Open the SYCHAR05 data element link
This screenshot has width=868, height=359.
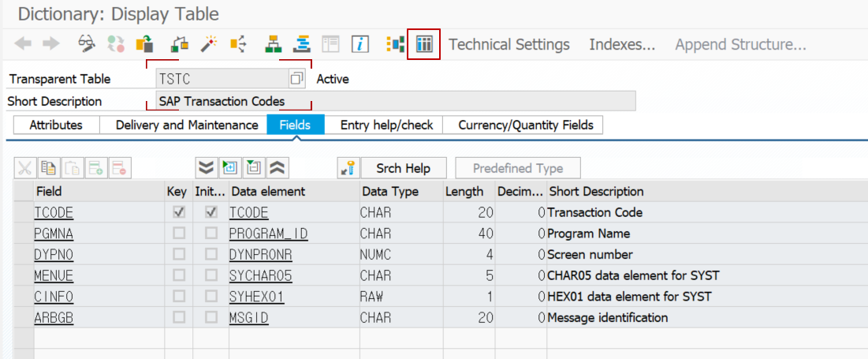pyautogui.click(x=260, y=276)
